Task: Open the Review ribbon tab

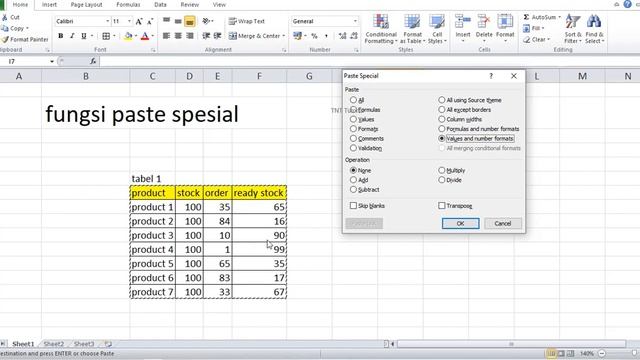Action: pos(190,5)
